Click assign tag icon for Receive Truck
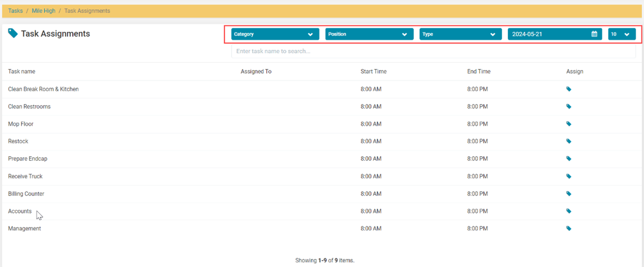Viewport: 644px width, 267px height. pyautogui.click(x=569, y=176)
